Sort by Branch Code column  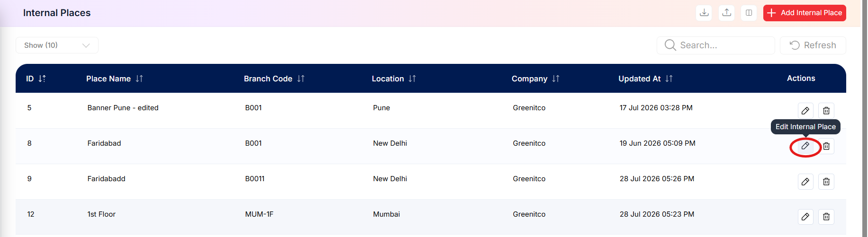pos(274,79)
